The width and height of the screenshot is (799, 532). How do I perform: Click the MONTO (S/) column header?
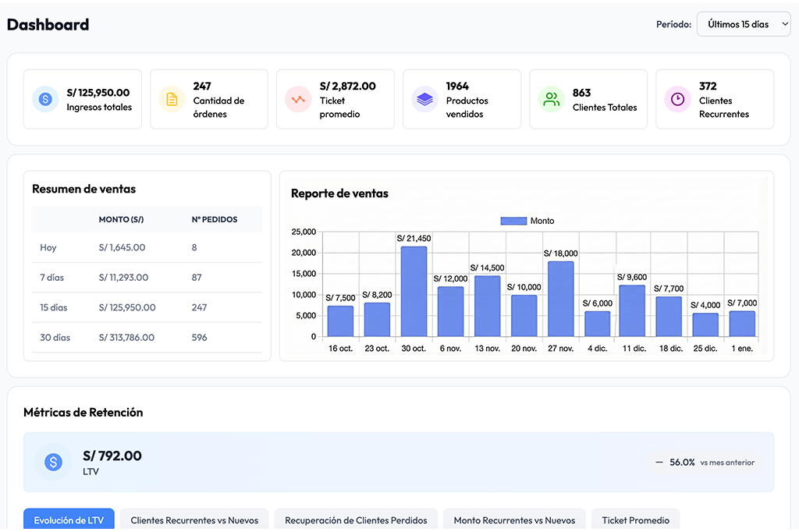pyautogui.click(x=121, y=219)
